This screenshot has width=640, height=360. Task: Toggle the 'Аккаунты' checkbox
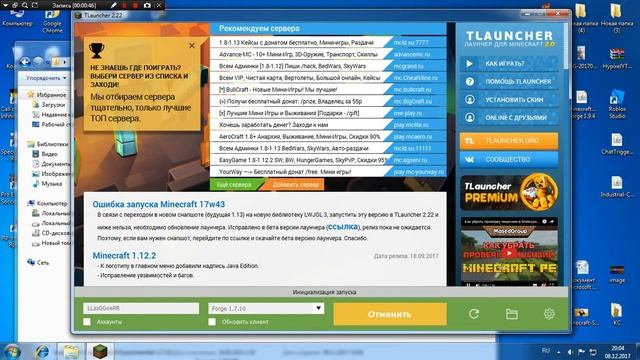tap(87, 322)
